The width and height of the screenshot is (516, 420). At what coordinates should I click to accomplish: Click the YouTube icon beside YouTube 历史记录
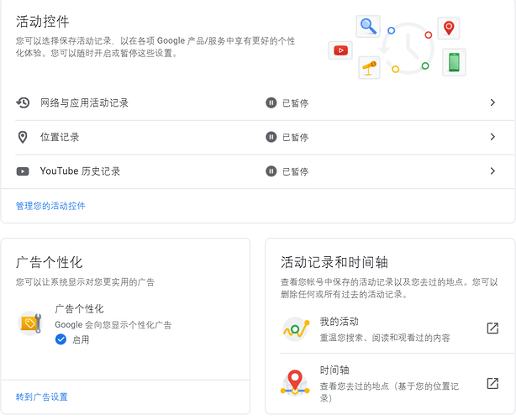pyautogui.click(x=23, y=171)
